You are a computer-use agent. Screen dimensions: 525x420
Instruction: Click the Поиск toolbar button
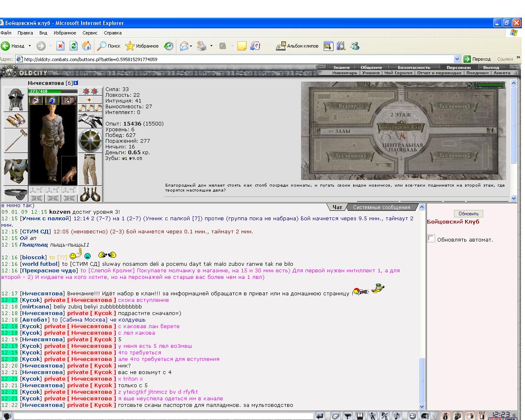pos(109,46)
